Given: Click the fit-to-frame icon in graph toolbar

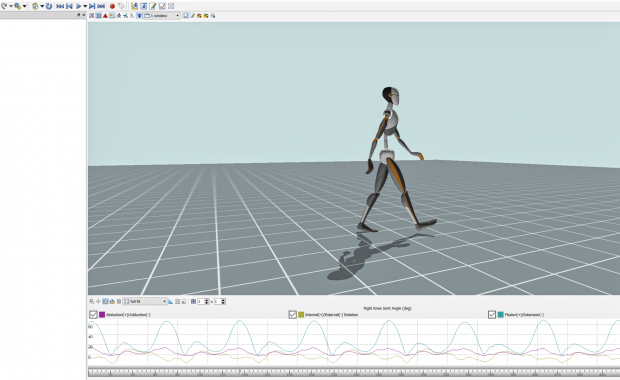Looking at the screenshot, I should pos(178,301).
